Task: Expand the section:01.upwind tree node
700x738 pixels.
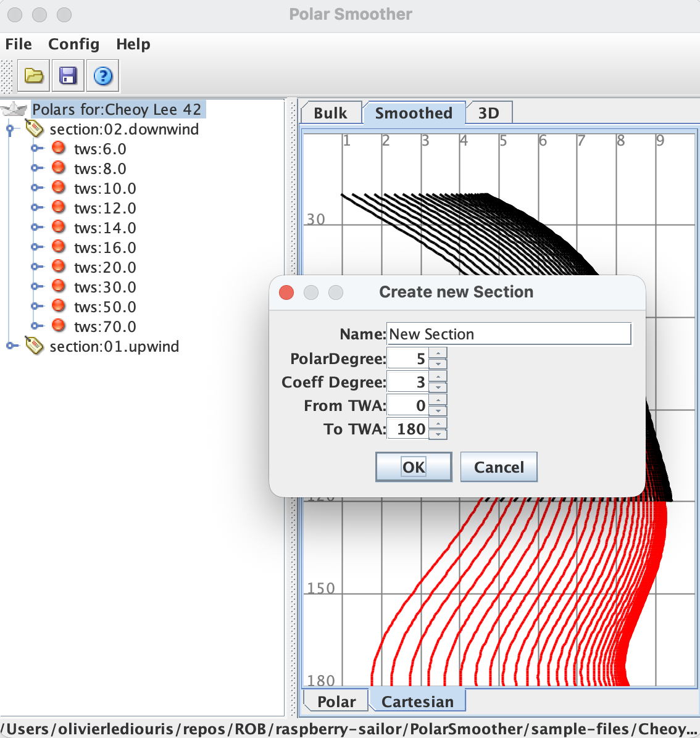Action: [x=10, y=346]
